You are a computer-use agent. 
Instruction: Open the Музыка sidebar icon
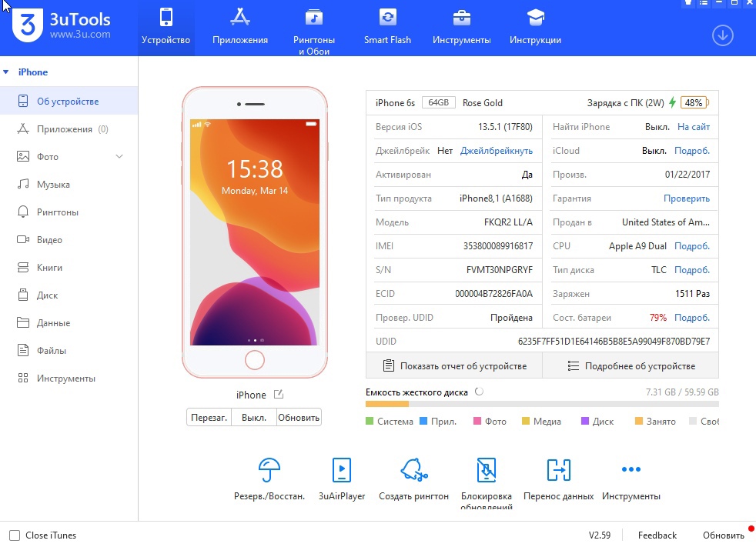click(22, 184)
